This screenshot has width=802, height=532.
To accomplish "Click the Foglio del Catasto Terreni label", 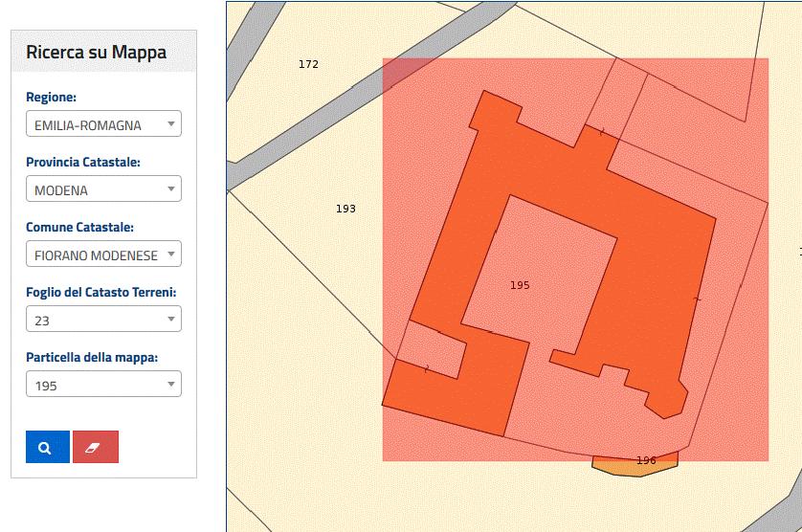I will (101, 292).
